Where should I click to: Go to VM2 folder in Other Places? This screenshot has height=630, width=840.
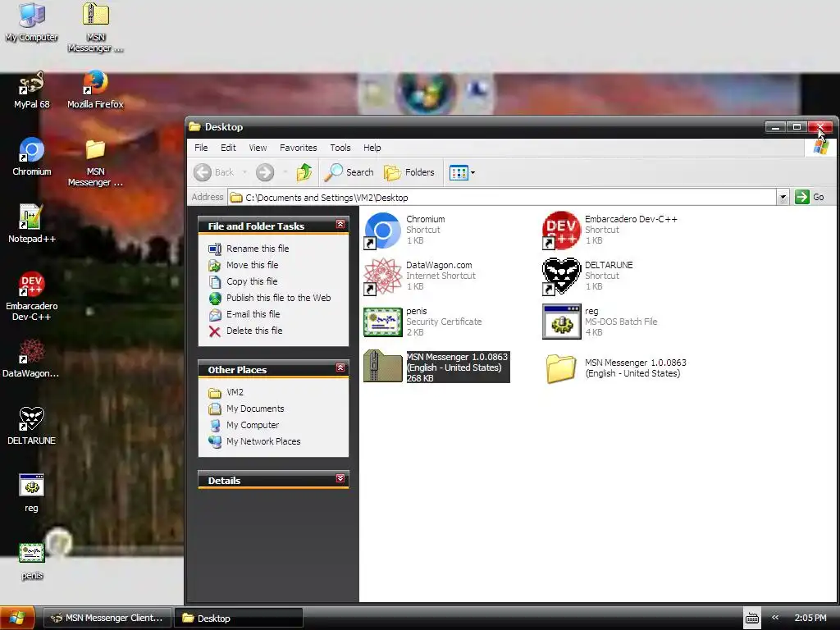point(235,392)
